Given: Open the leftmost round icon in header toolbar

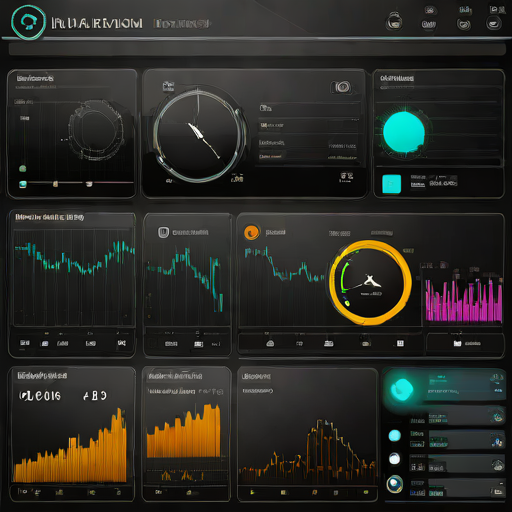Looking at the screenshot, I should coord(394,23).
